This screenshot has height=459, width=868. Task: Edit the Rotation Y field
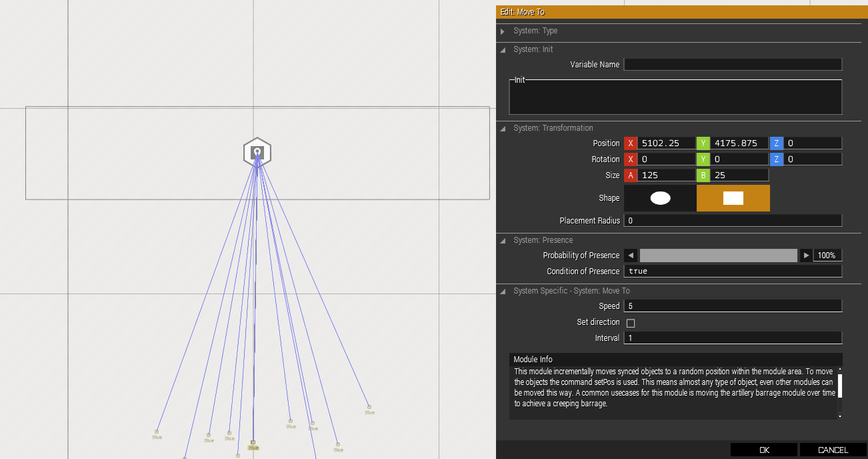739,159
